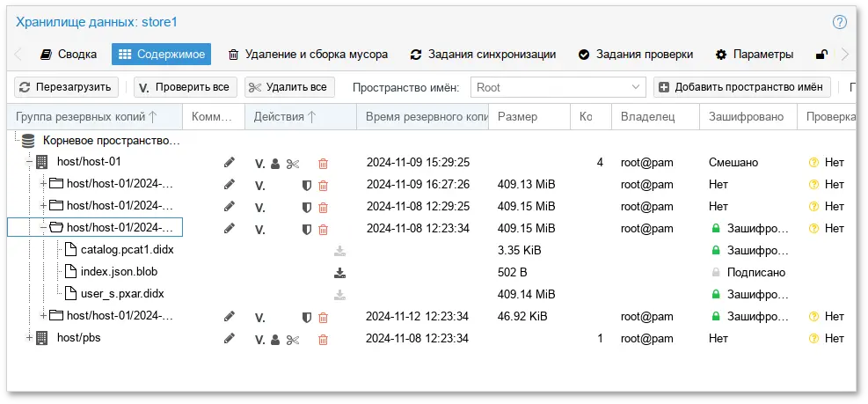
Task: Verify the 12:29:25 snapshot
Action: (x=259, y=208)
